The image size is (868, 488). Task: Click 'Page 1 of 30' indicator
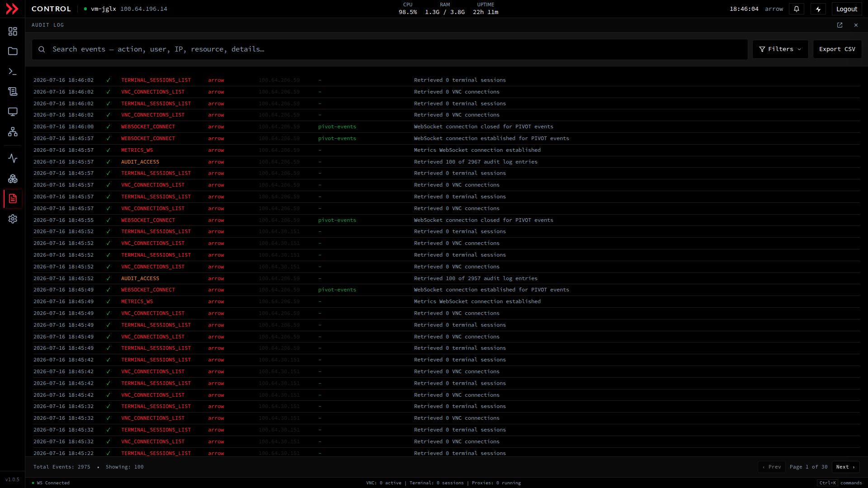[808, 467]
